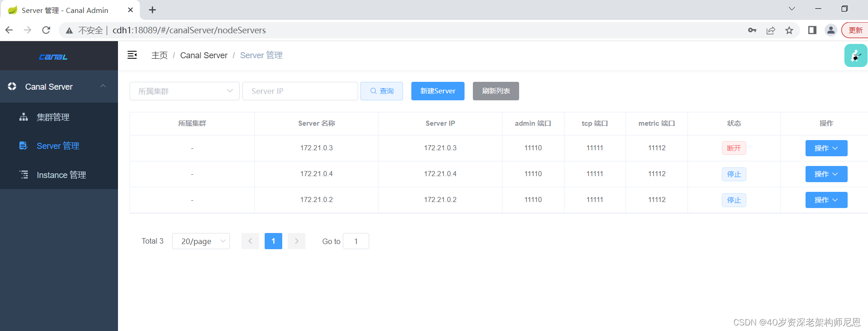868x331 pixels.
Task: Click Canal Server breadcrumb
Action: (204, 55)
